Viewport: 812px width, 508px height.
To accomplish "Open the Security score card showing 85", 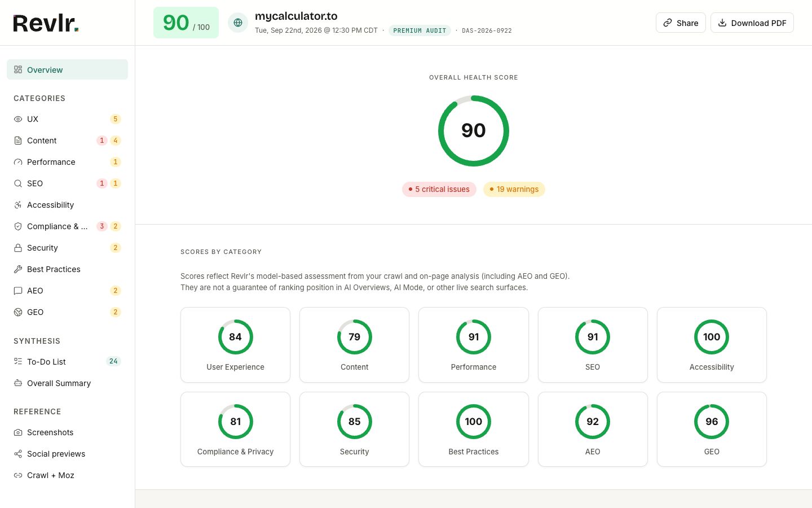I will [354, 430].
